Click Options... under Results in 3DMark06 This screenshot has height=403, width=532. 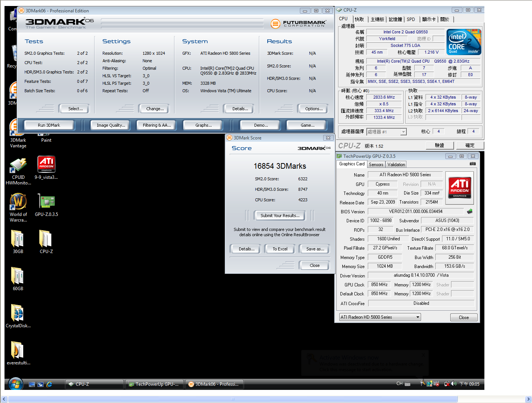(313, 109)
